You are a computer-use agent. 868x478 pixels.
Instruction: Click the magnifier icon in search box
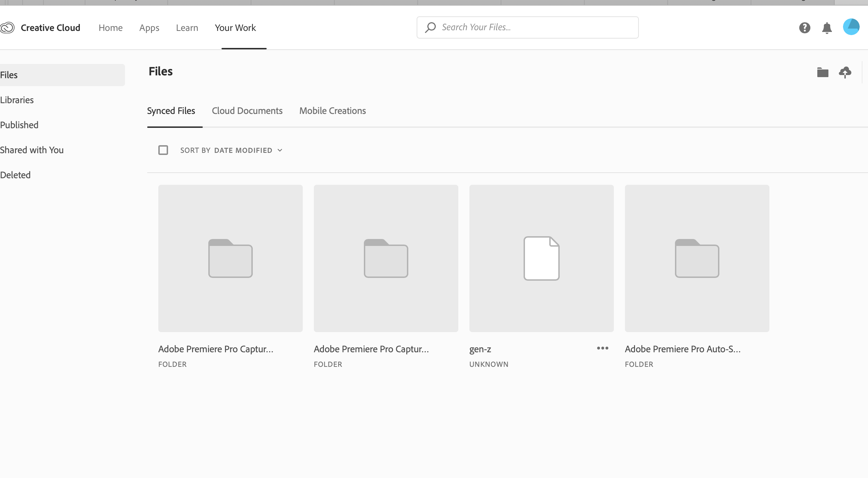[431, 27]
